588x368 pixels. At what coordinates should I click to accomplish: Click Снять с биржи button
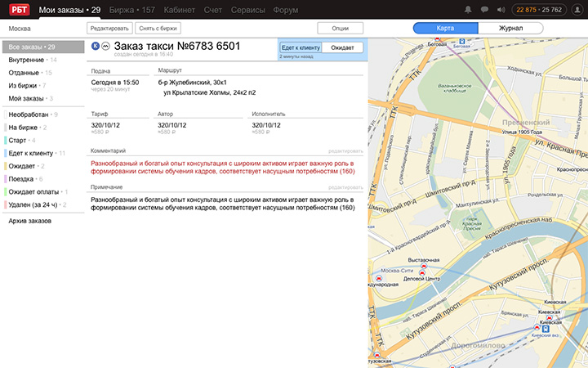click(158, 28)
